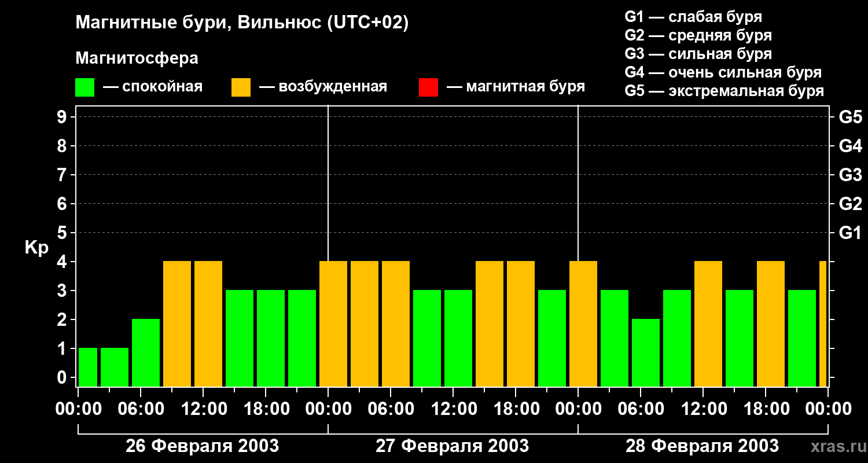Click the orange bar crossing midnight into 28 February
The width and height of the screenshot is (868, 463).
(583, 324)
